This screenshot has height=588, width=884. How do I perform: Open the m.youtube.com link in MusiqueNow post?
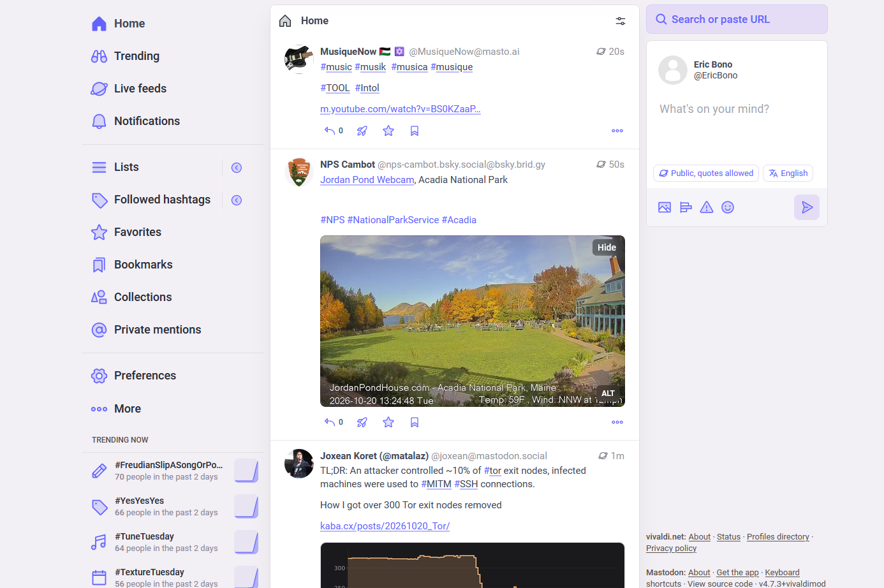coord(401,109)
